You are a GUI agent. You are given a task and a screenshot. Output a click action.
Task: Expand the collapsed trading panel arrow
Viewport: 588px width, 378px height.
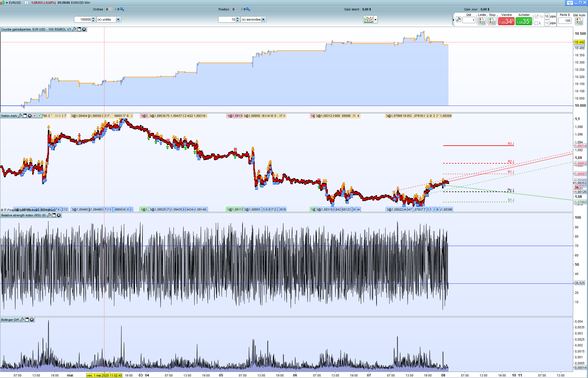(453, 20)
